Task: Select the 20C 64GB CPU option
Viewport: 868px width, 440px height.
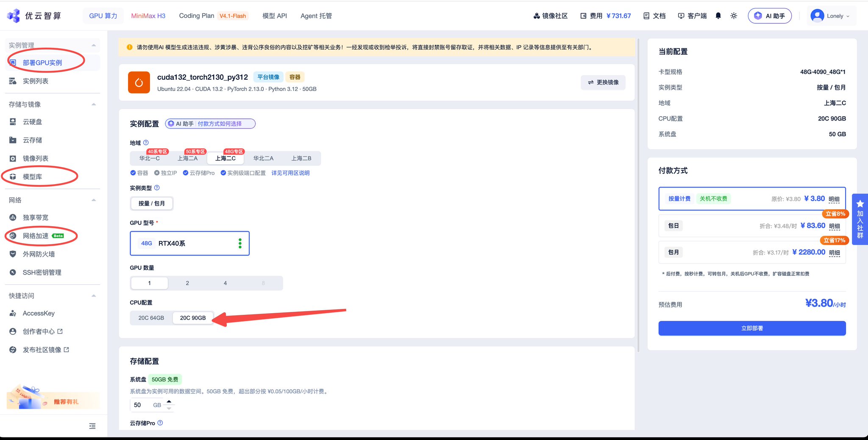Action: [x=151, y=318]
